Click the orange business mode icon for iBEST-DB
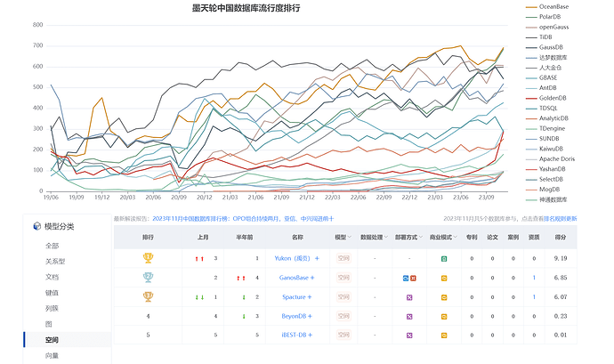This screenshot has width=614, height=364. (x=444, y=336)
